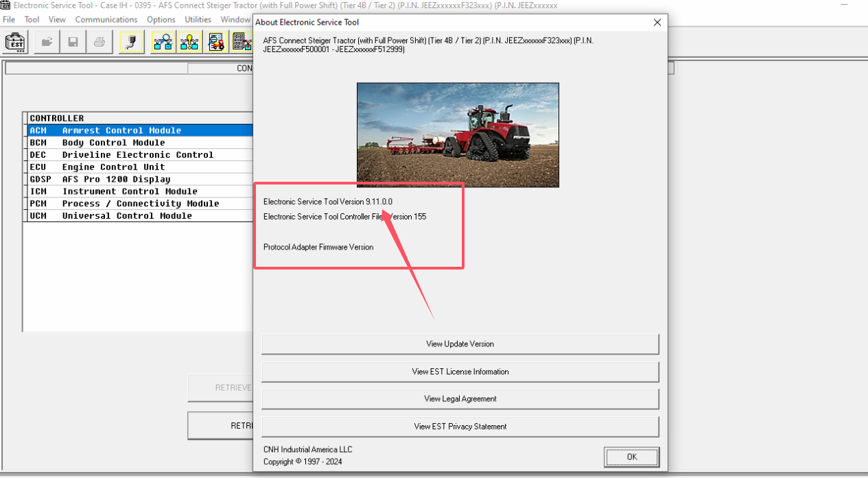Click the open folder toolbar icon
868x478 pixels.
click(x=47, y=42)
